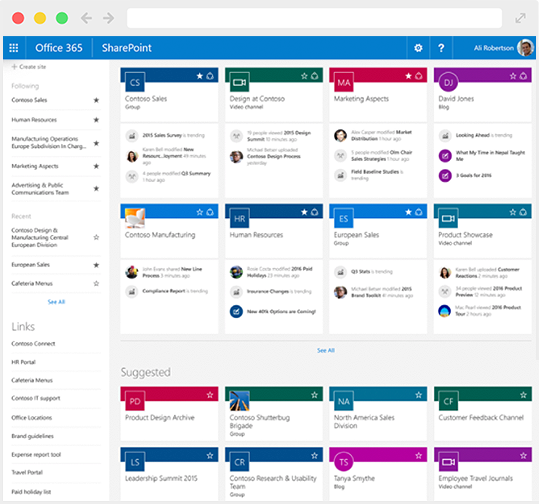
Task: Open the Brand guidelines link
Action: click(x=33, y=436)
